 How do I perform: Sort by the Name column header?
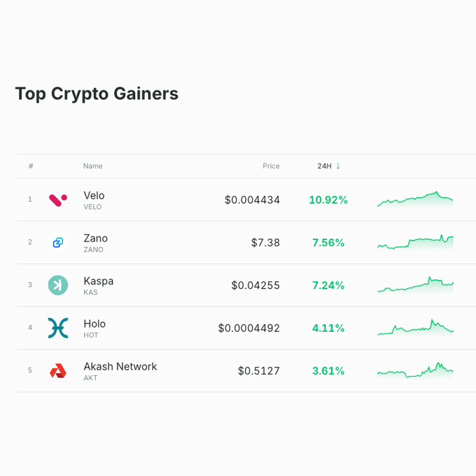(x=93, y=166)
